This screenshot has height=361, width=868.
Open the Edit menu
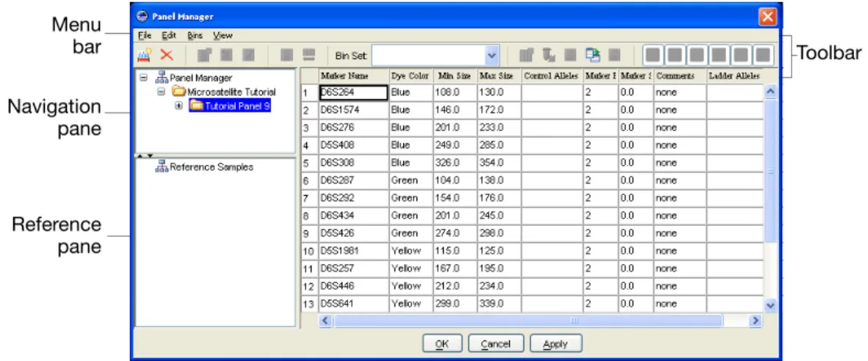point(169,35)
